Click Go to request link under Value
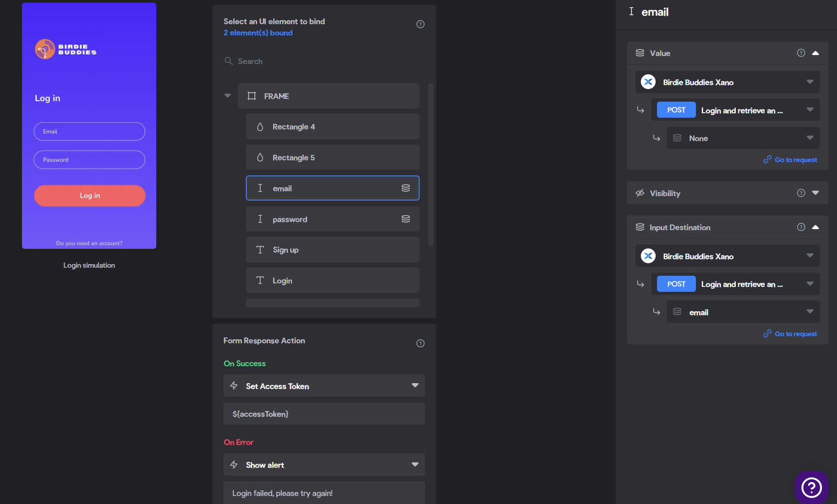Image resolution: width=837 pixels, height=504 pixels. click(790, 160)
